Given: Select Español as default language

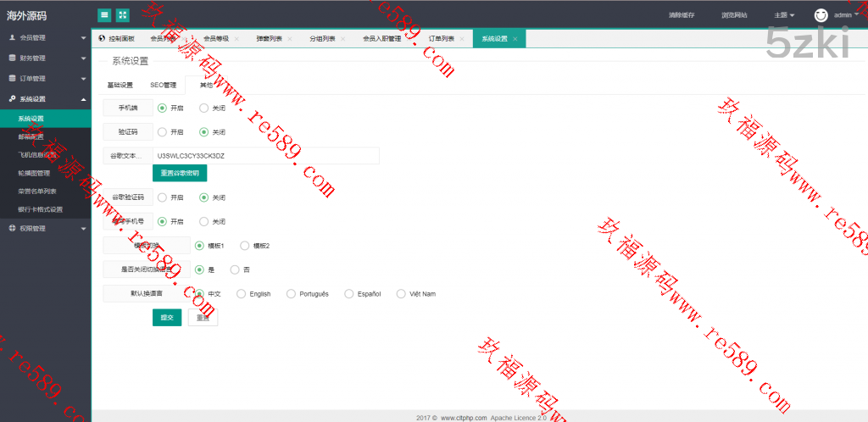Looking at the screenshot, I should [x=348, y=294].
